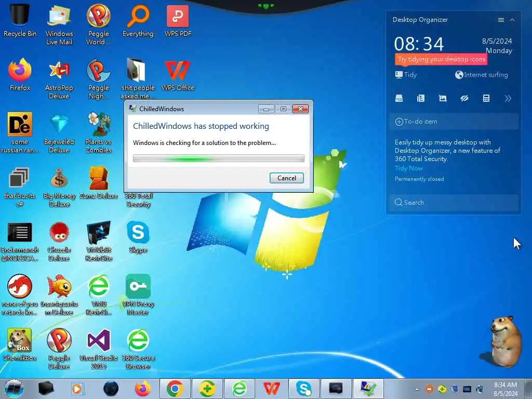The width and height of the screenshot is (532, 399).
Task: Open Plants vs Zombies desktop shortcut
Action: click(98, 133)
